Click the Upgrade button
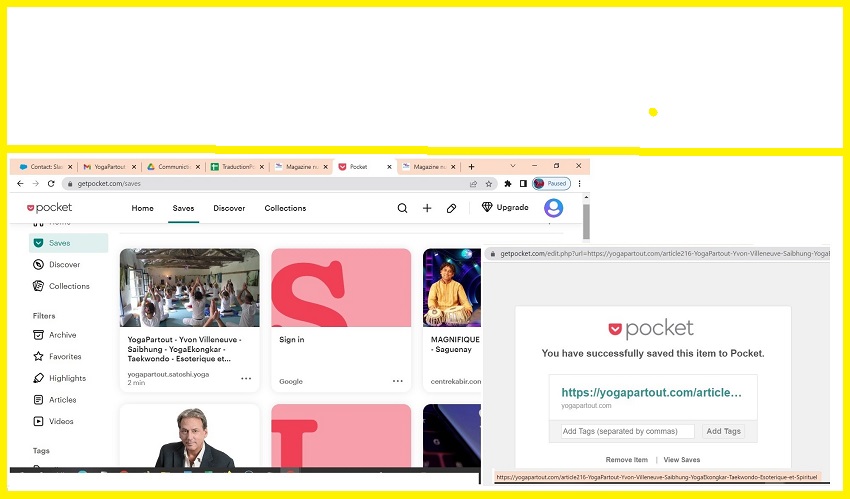Screen dimensions: 850x499 pyautogui.click(x=505, y=208)
